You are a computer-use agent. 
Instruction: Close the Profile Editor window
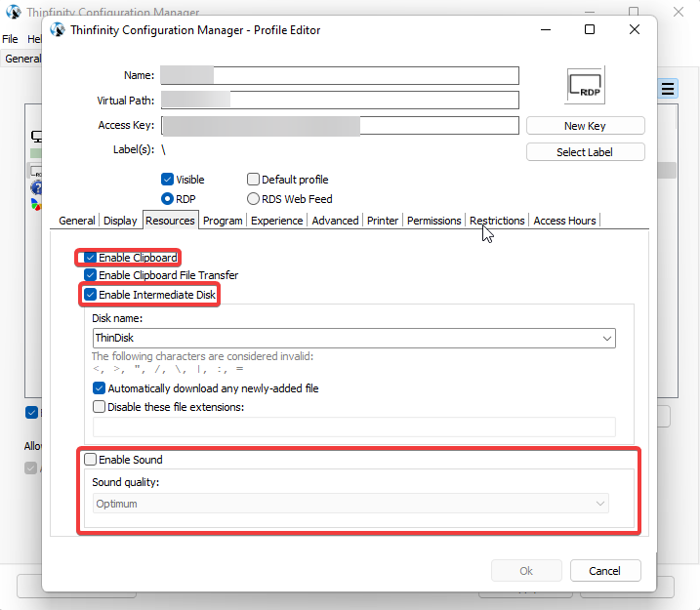635,29
